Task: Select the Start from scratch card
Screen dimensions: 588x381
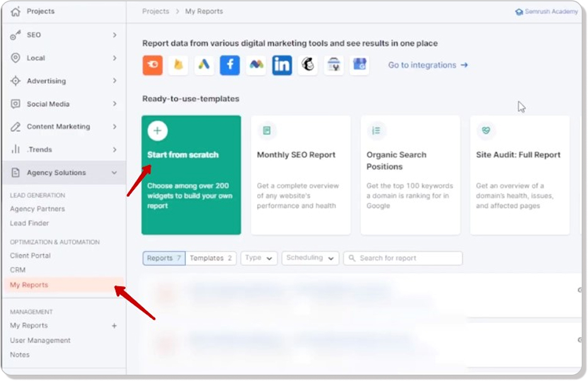Action: pos(191,175)
